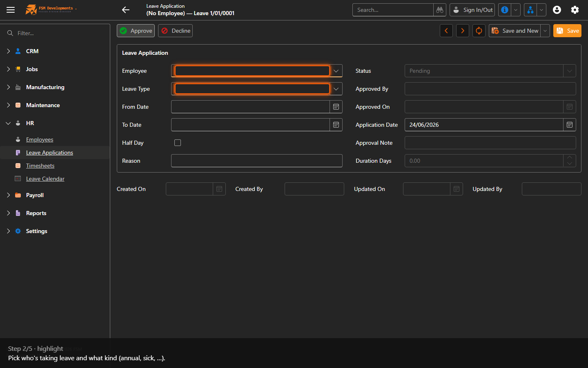Viewport: 588px width, 368px height.
Task: Open the Save and New dropdown arrow
Action: tap(545, 31)
